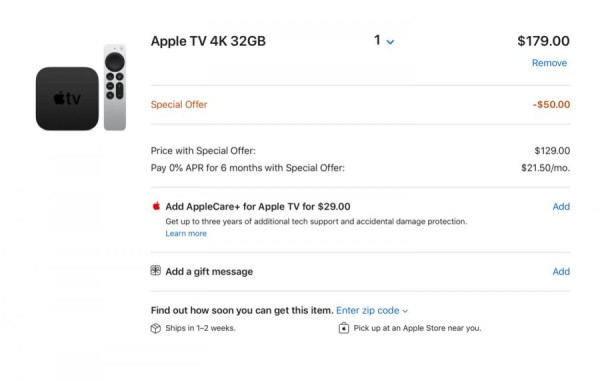
Task: Click the gift box icon
Action: pyautogui.click(x=155, y=270)
